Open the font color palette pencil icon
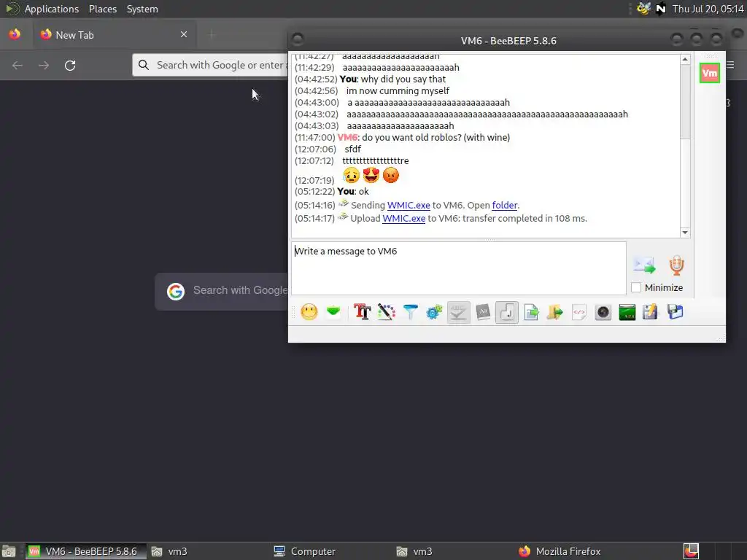The width and height of the screenshot is (747, 560). pos(387,312)
